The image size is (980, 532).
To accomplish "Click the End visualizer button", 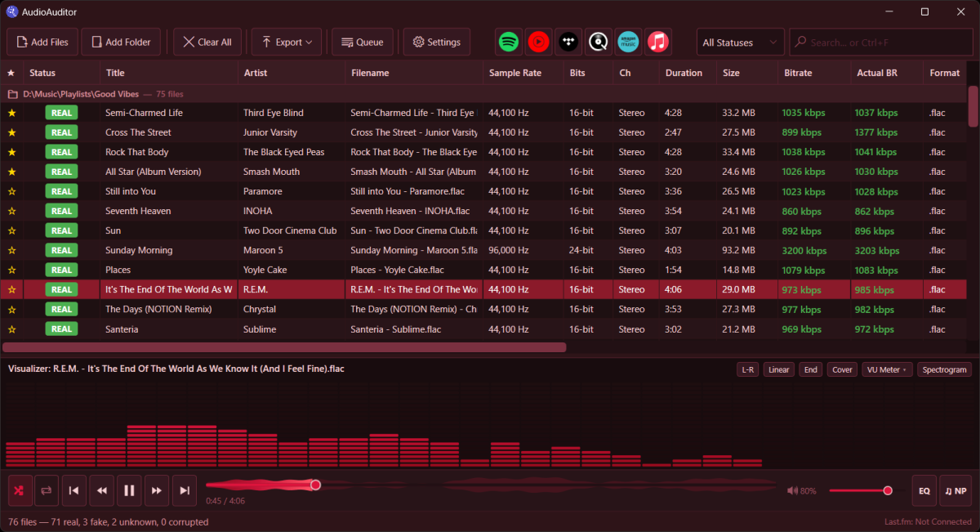I will pos(811,369).
